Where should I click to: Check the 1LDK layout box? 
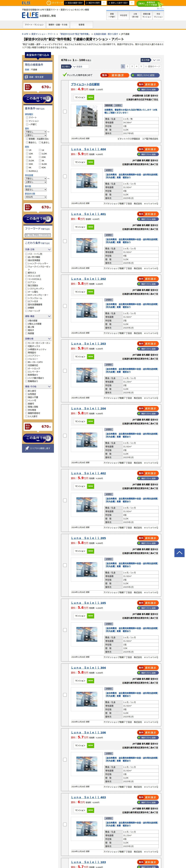tap(40, 154)
